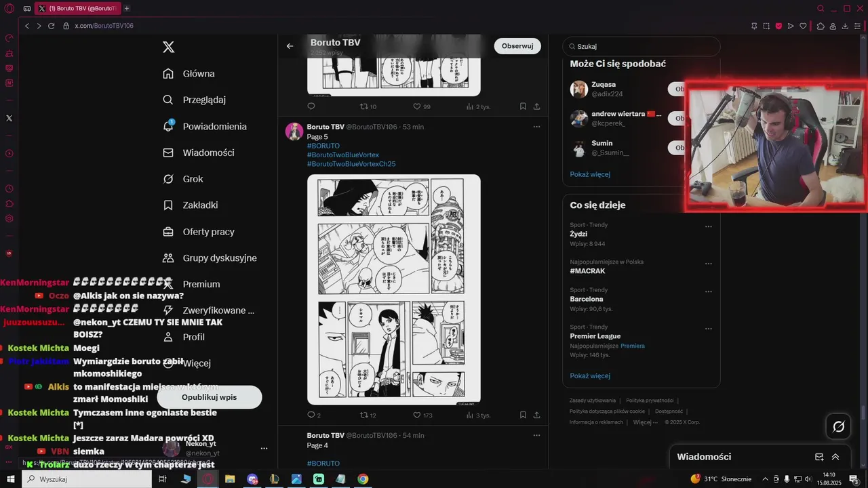
Task: Open more options on Page 5 post
Action: [x=536, y=127]
